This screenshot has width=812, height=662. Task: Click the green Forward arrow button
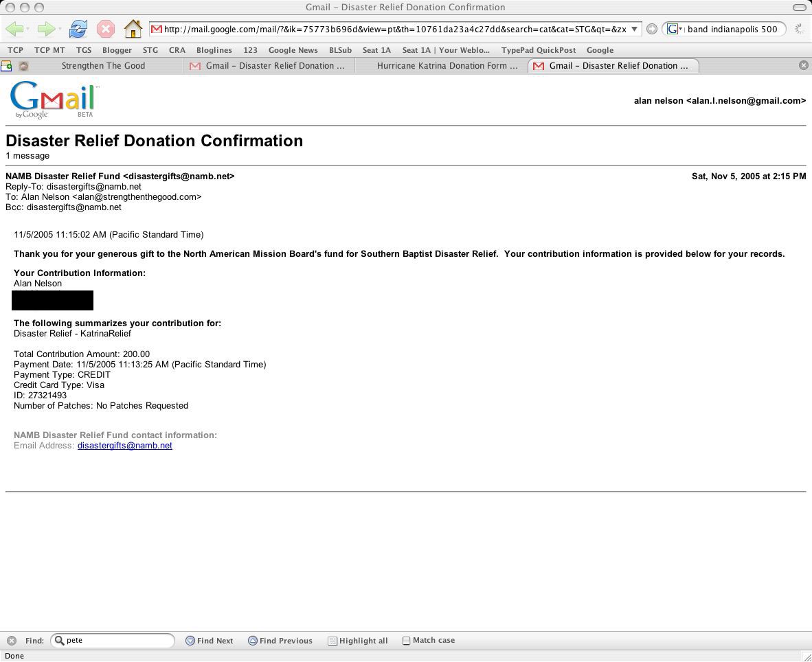45,29
